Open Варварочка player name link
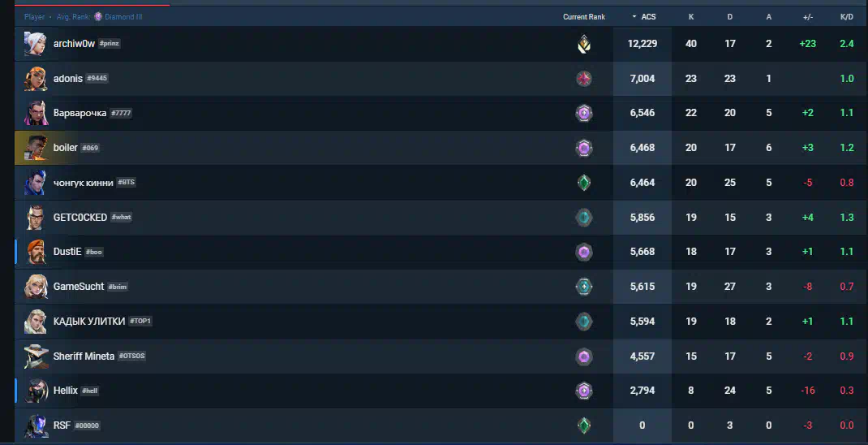868x445 pixels. (x=79, y=113)
